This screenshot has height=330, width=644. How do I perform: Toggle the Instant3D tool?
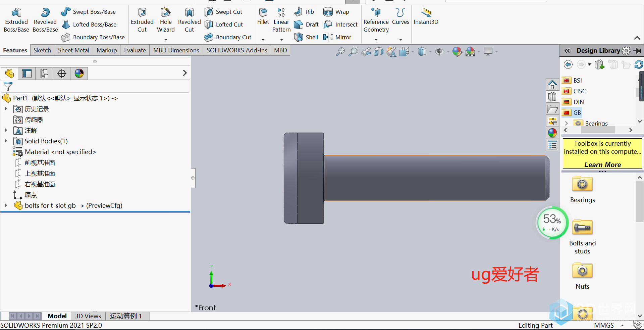point(426,17)
